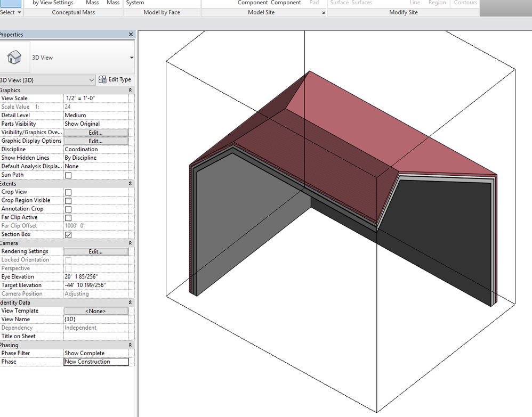Collapse the Graphics properties group
Image resolution: width=532 pixels, height=417 pixels.
click(x=131, y=91)
